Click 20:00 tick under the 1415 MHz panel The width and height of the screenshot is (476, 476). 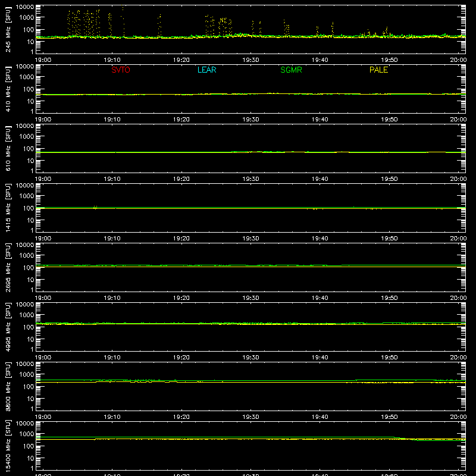[x=458, y=239]
